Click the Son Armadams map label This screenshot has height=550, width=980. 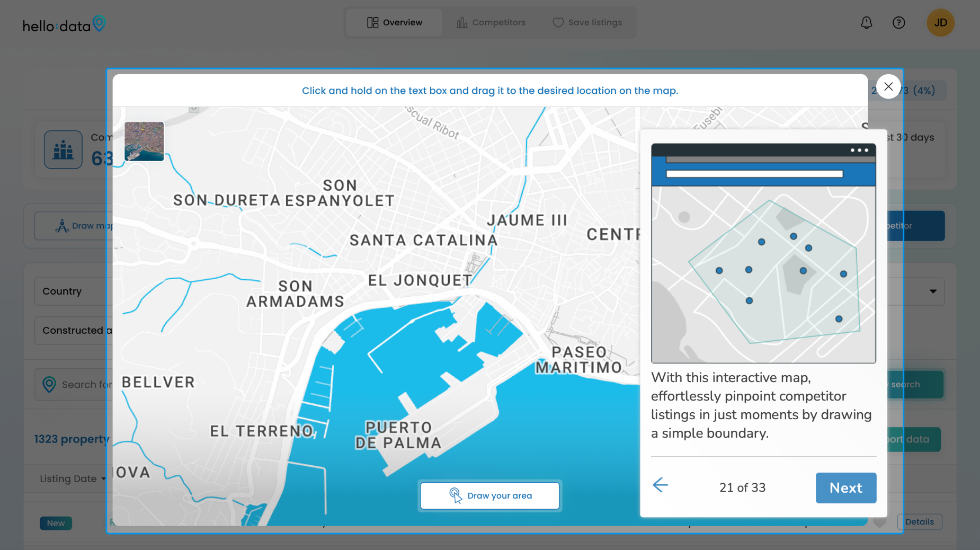[x=296, y=294]
